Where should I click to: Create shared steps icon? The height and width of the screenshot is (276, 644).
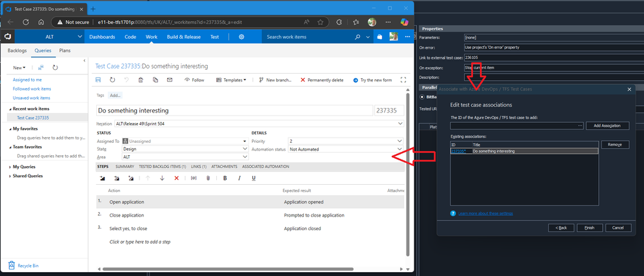[x=131, y=178]
